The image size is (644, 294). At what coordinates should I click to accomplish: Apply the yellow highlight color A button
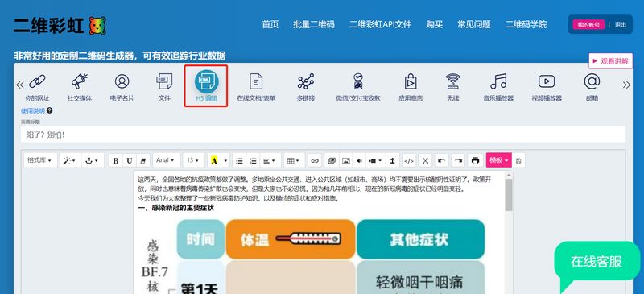[214, 160]
